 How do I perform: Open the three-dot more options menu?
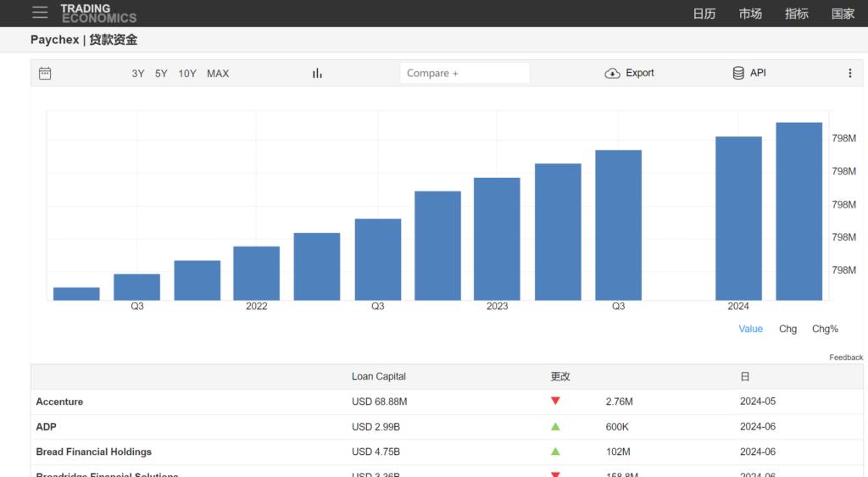pos(849,73)
